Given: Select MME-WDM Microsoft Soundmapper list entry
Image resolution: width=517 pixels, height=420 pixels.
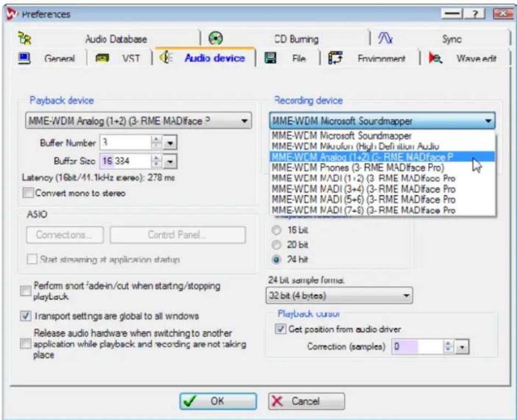Looking at the screenshot, I should coord(383,136).
